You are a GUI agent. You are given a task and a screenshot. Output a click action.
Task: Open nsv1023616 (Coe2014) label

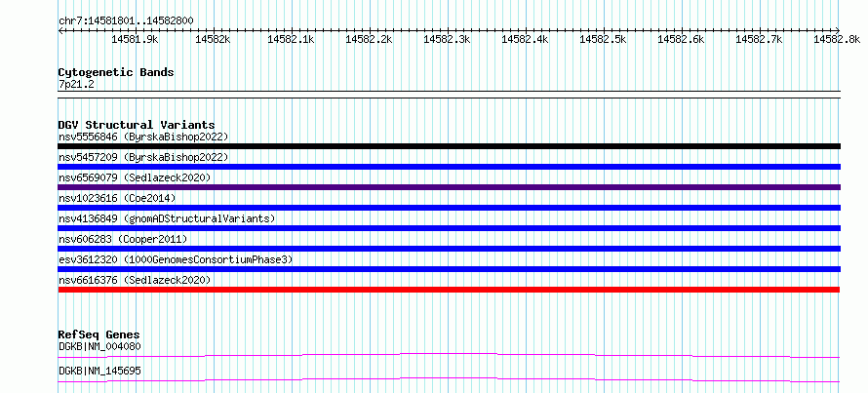(117, 198)
